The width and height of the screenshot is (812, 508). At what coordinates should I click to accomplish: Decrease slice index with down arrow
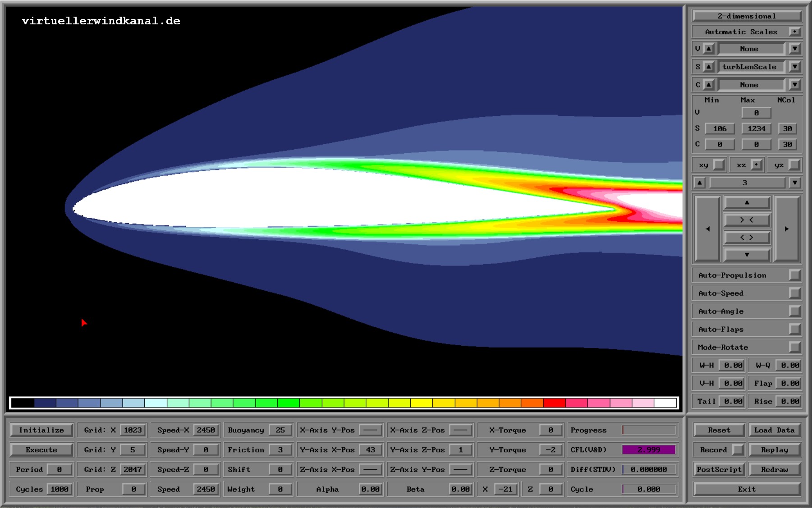(795, 183)
